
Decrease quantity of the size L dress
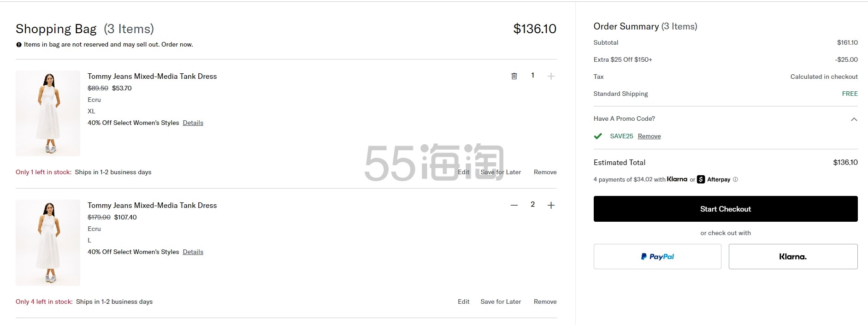(x=514, y=205)
